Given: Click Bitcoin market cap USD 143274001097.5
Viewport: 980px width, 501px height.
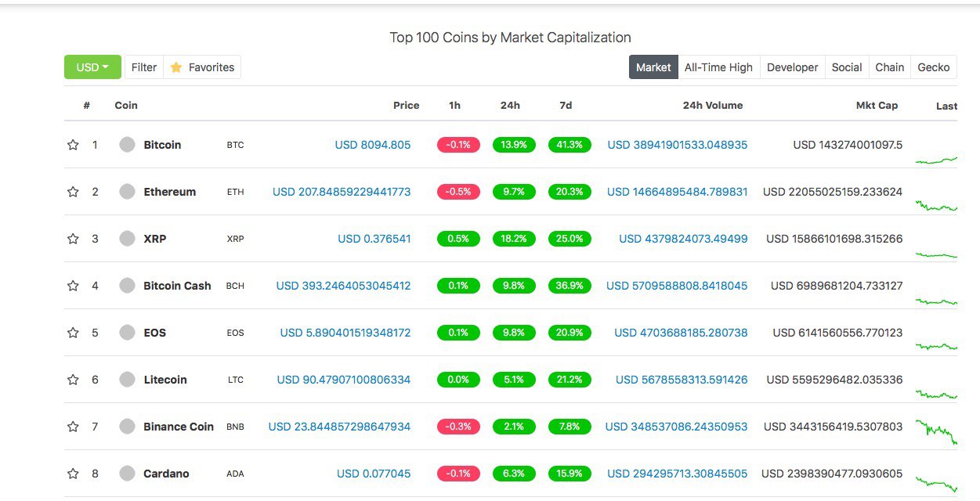Looking at the screenshot, I should coord(848,145).
